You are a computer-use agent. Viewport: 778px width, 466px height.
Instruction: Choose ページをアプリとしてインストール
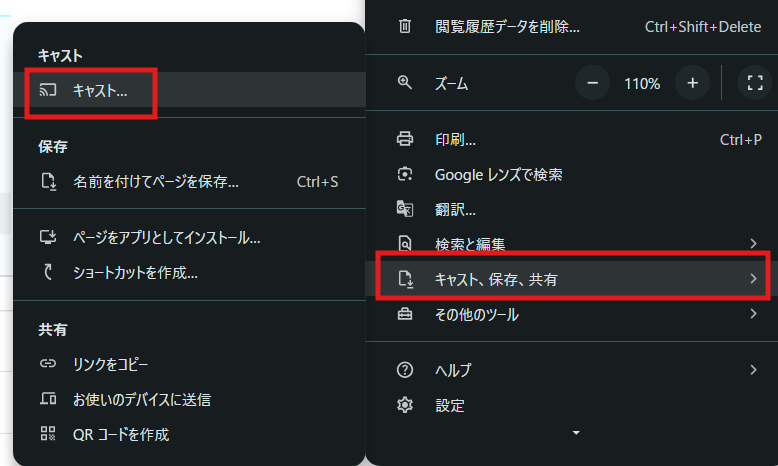point(166,237)
